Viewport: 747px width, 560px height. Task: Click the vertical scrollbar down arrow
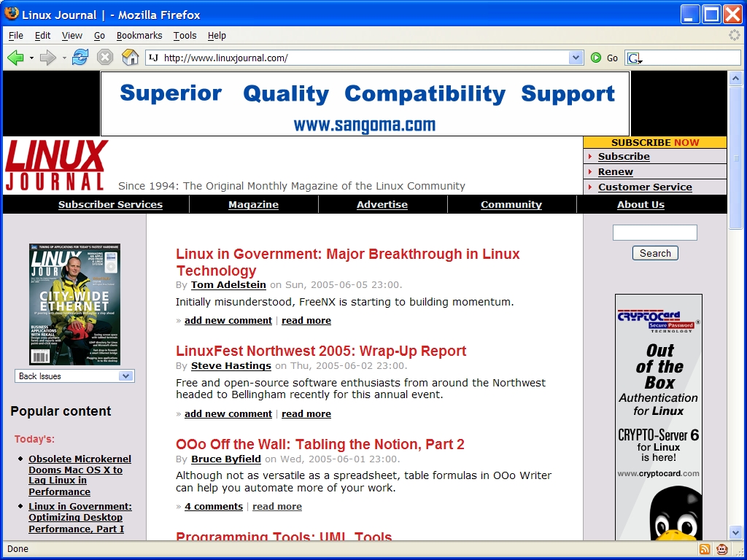click(x=735, y=533)
